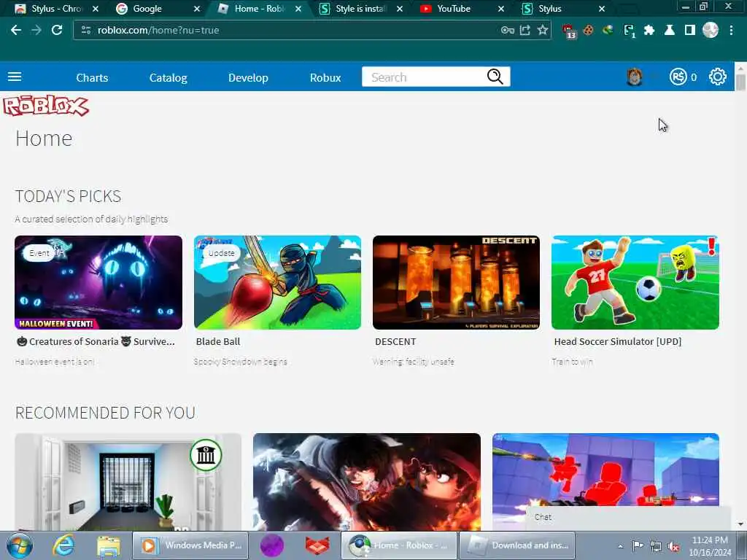Open Windows Media Player taskbar button
Viewport: 747px width, 560px height.
pyautogui.click(x=190, y=545)
